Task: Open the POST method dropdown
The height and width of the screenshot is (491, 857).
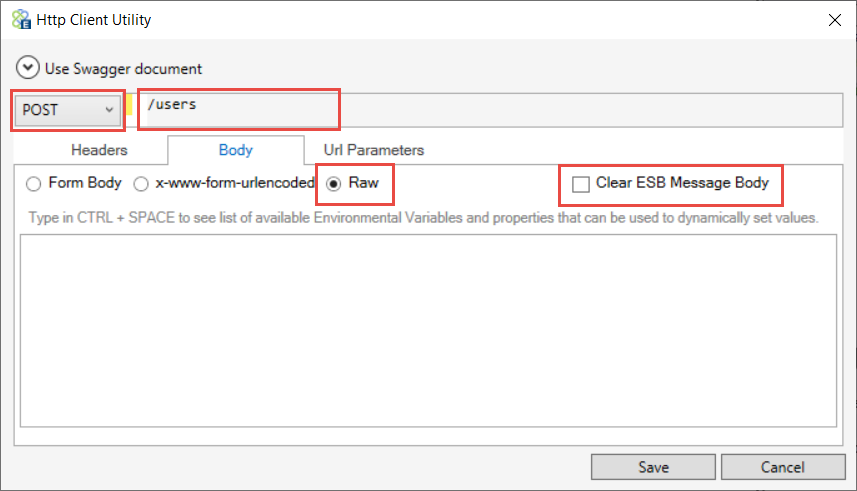Action: 68,110
